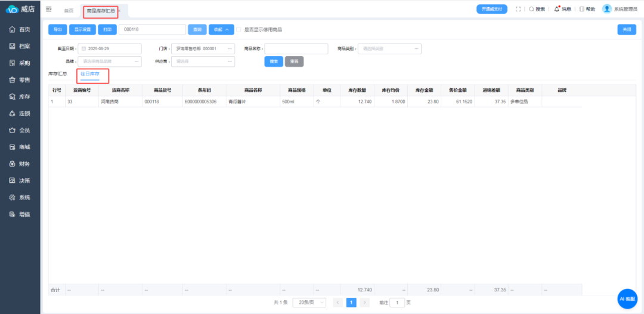Collapse filters with the 收起 button

[221, 29]
